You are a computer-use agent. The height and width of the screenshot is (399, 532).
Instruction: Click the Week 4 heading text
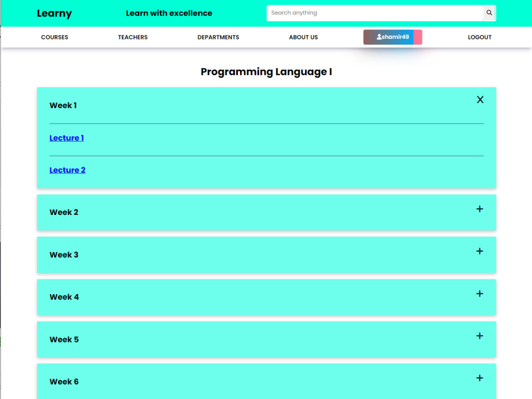(x=64, y=297)
